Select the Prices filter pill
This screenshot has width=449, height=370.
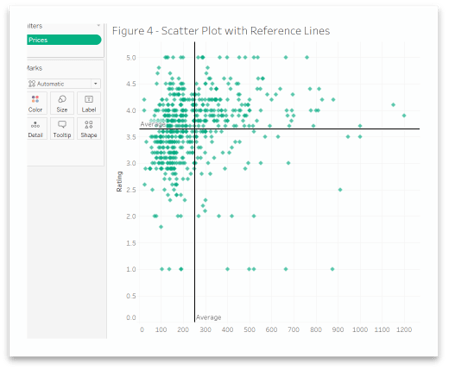pyautogui.click(x=64, y=40)
